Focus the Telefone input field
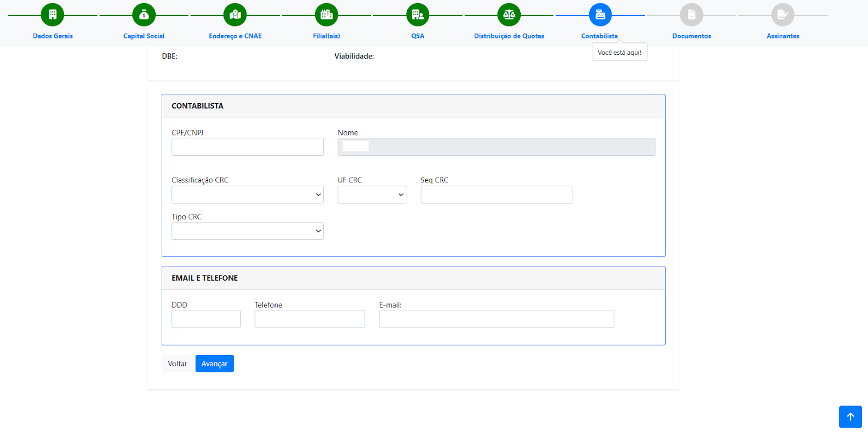Screen dimensions: 868x432 (x=310, y=319)
